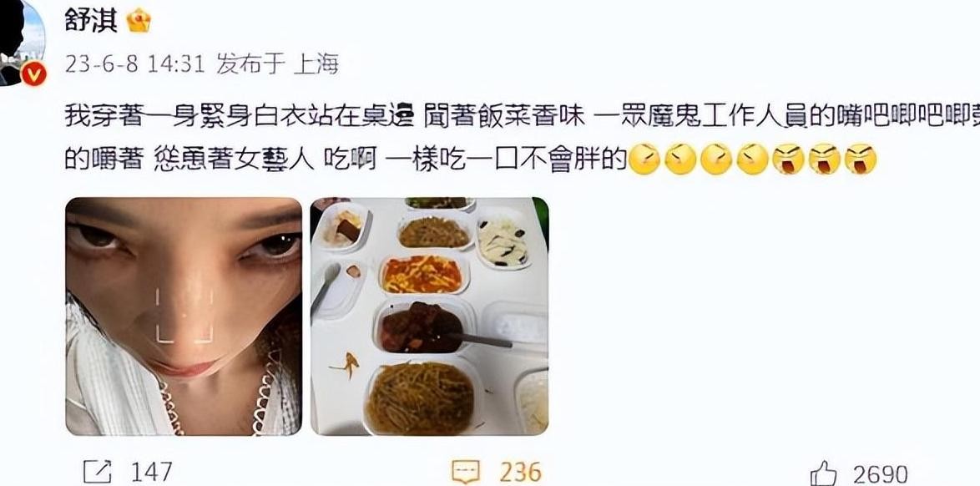Screen dimensions: 980x486
Task: Open the food trays photo
Action: tap(429, 316)
